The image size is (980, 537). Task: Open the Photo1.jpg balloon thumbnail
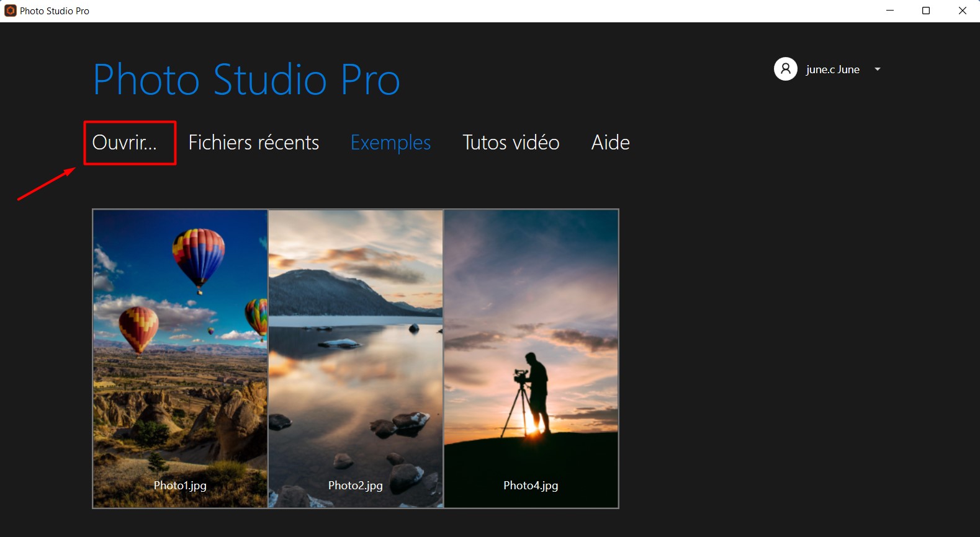click(180, 359)
